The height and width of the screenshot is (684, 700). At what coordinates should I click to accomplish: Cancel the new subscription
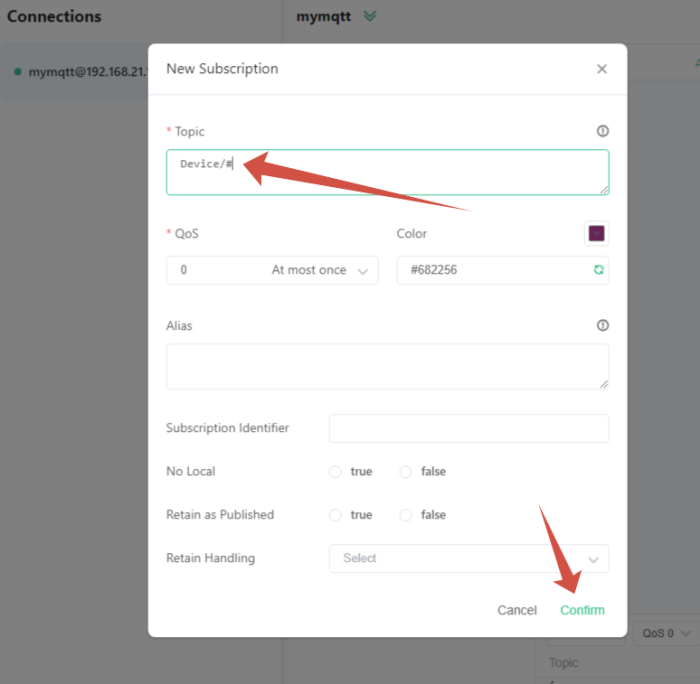[x=517, y=610]
